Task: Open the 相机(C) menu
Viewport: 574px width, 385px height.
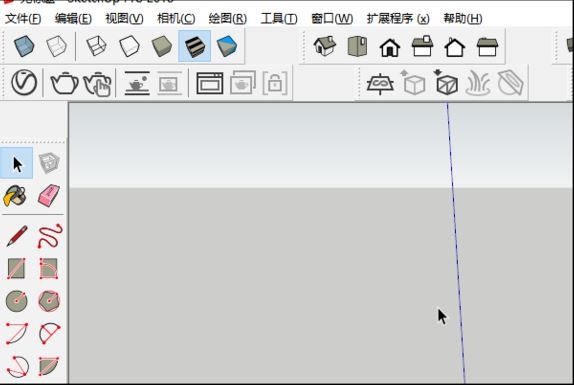Action: click(176, 18)
